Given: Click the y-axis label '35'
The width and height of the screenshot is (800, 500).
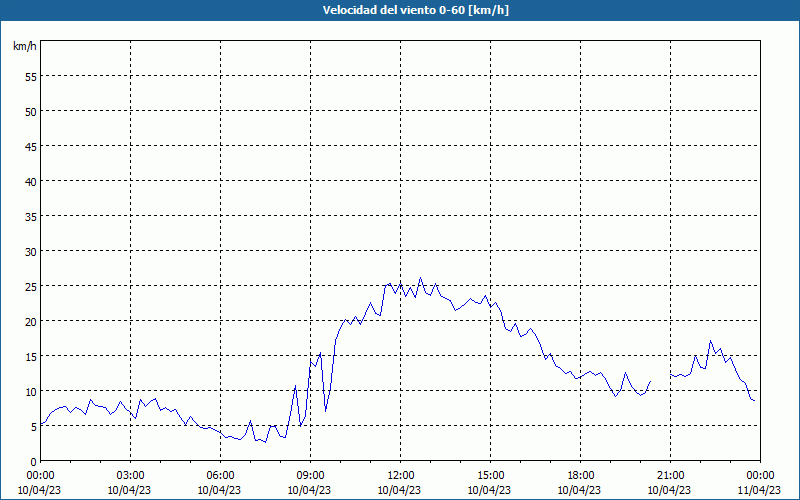Looking at the screenshot, I should (x=31, y=216).
